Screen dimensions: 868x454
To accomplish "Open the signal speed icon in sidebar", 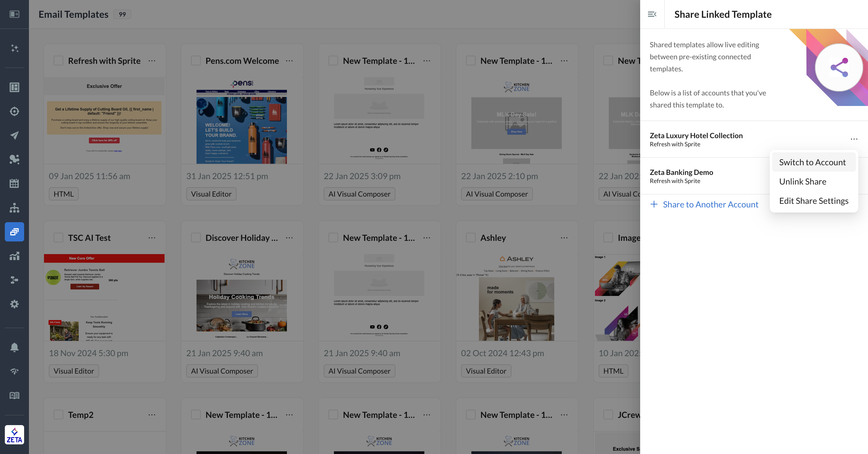I will point(14,371).
